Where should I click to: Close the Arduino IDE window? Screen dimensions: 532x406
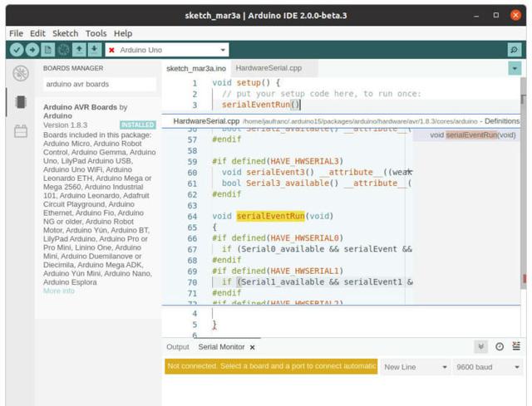[x=515, y=15]
